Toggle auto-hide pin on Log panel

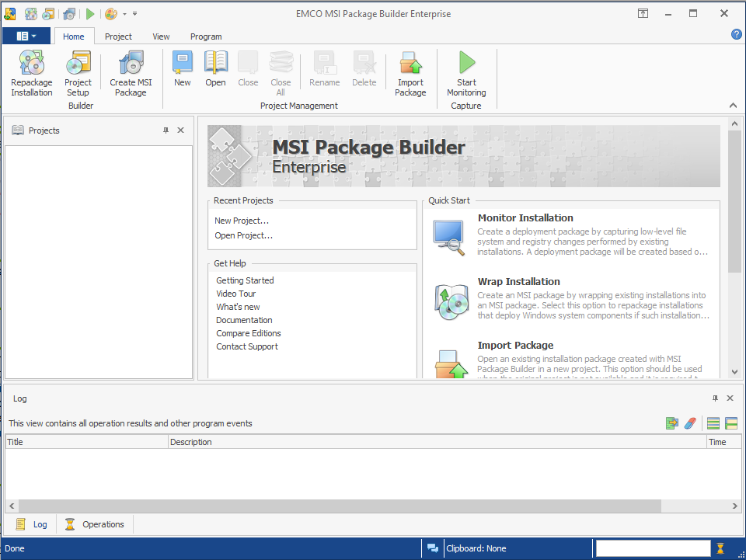(x=716, y=398)
